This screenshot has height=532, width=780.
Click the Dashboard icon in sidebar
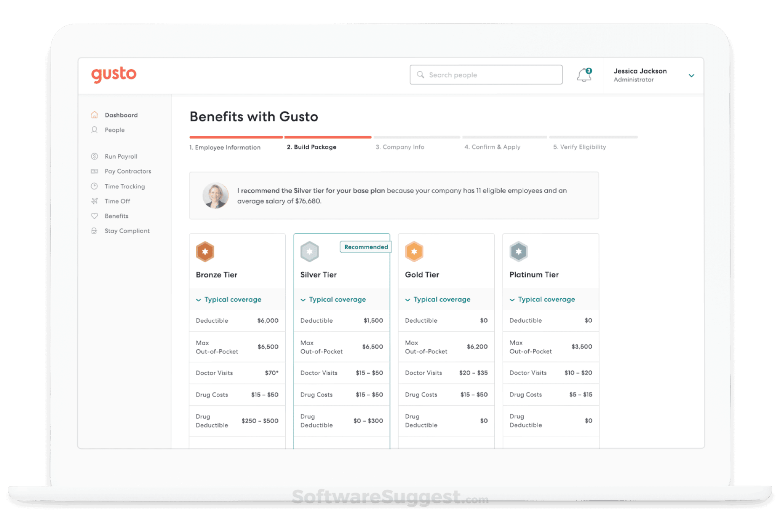95,115
